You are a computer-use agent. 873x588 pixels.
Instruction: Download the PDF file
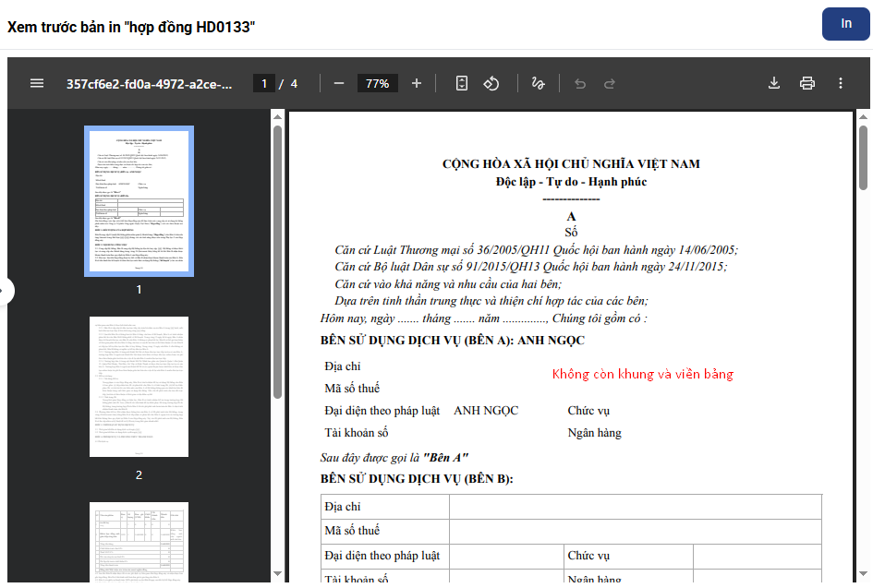click(x=774, y=83)
